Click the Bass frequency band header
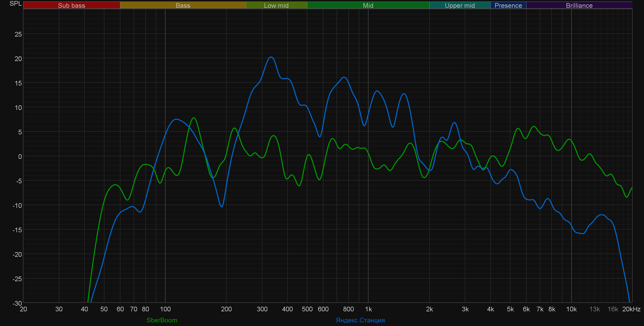This screenshot has height=326, width=644. point(183,5)
